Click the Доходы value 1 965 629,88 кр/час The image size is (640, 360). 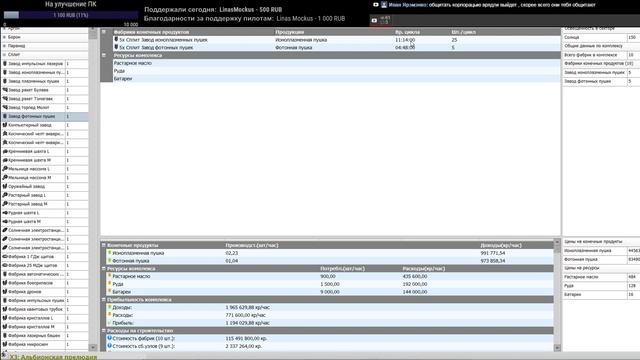click(247, 307)
